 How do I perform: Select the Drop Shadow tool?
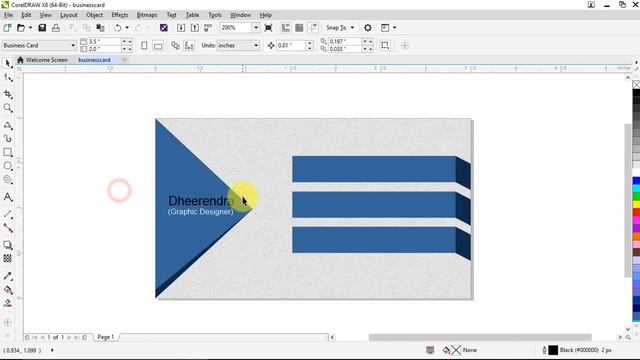pyautogui.click(x=8, y=245)
